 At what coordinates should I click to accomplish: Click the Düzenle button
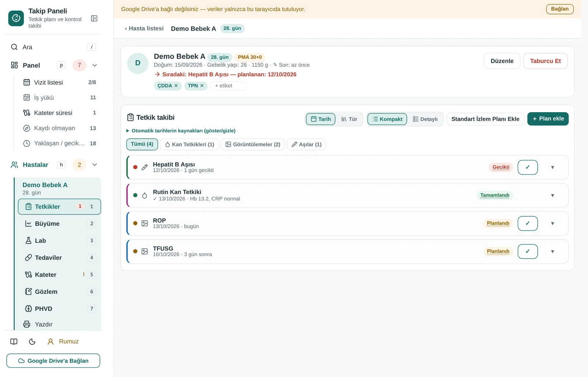[x=502, y=61]
